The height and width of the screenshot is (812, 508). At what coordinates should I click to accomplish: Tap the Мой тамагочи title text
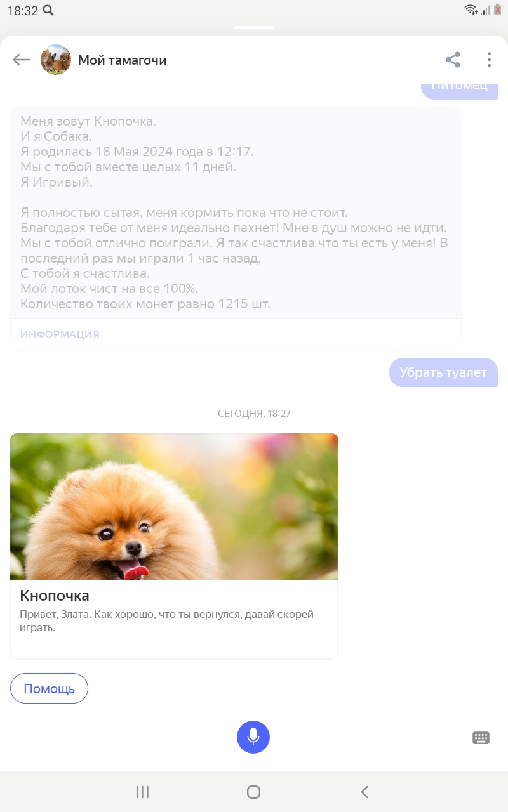click(123, 60)
